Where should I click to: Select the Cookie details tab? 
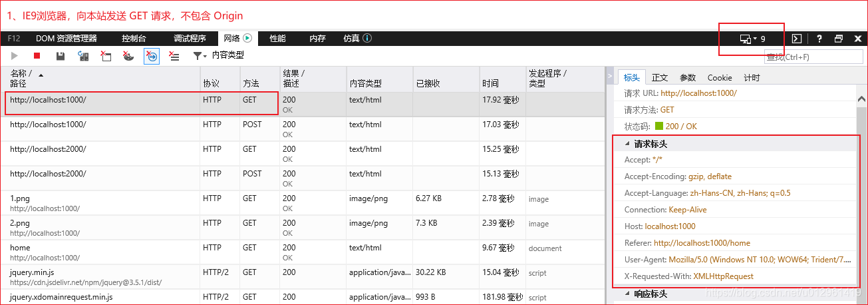tap(720, 78)
